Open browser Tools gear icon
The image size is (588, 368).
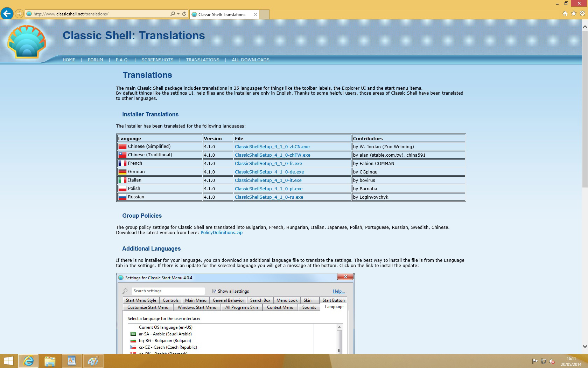pyautogui.click(x=582, y=14)
